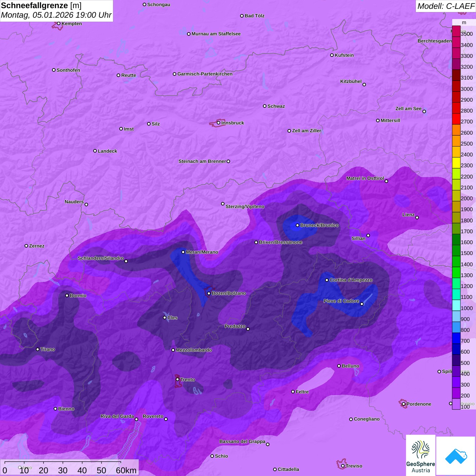Click the Kufstein marker dot
This screenshot has height=476, width=476.
332,55
